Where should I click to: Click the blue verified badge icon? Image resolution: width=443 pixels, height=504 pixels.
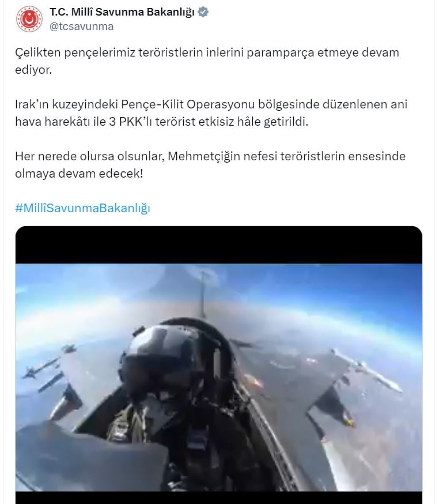(203, 12)
